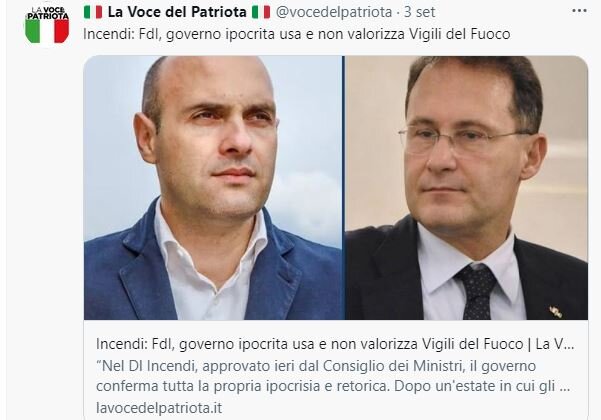The height and width of the screenshot is (420, 601).
Task: Click the Italian flag emoji before the account name
Action: (93, 12)
